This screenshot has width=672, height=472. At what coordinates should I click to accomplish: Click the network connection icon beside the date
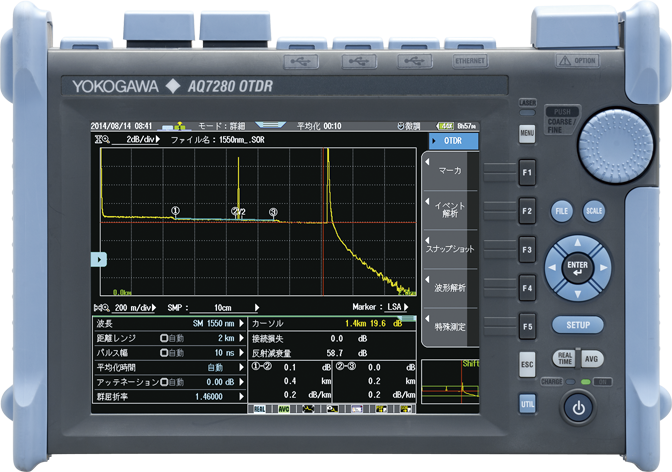click(174, 126)
